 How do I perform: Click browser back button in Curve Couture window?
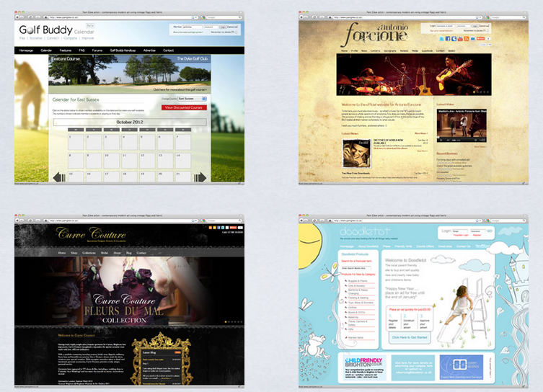coord(17,220)
